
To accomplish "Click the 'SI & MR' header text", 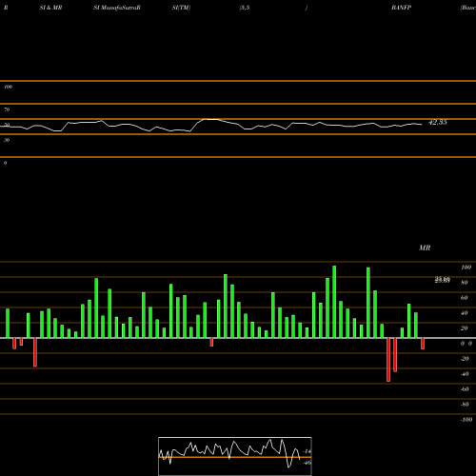I will tap(50, 8).
